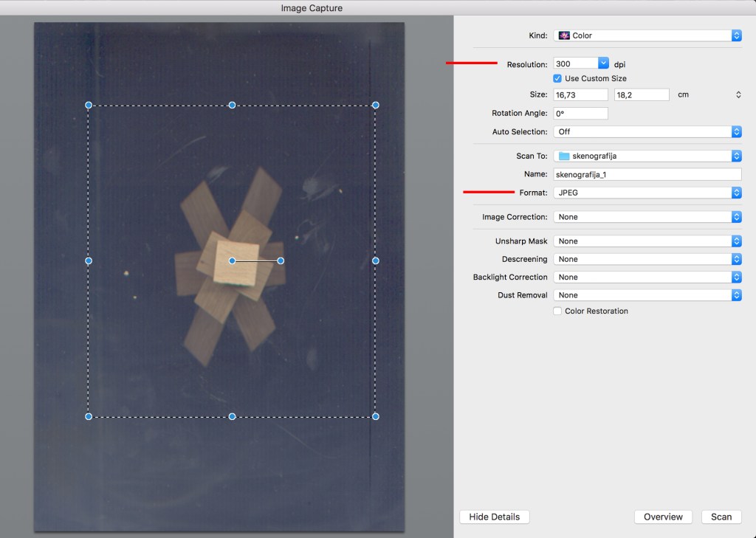Open the Resolution dropdown arrow
Screen dimensions: 756x538
tap(603, 63)
